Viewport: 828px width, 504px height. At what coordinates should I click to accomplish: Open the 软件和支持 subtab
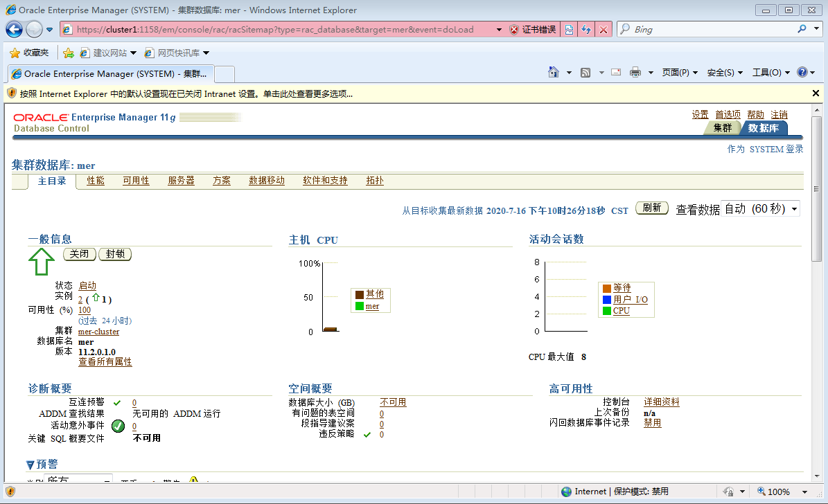tap(325, 181)
